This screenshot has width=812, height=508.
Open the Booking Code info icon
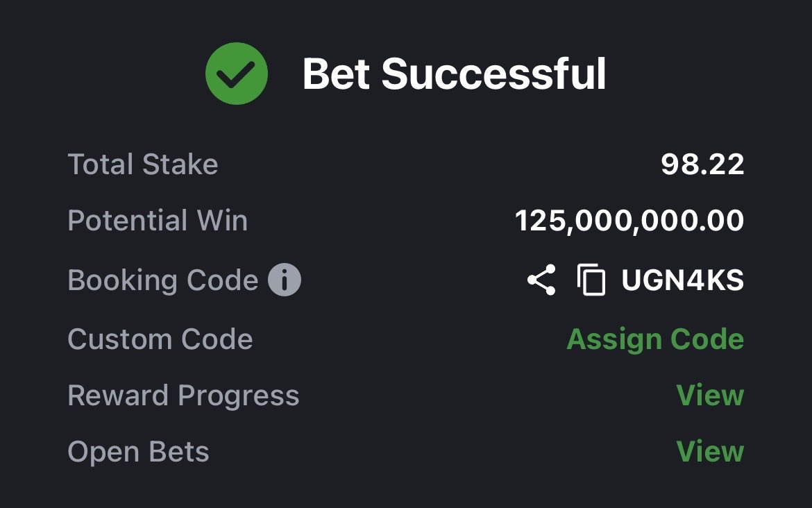285,280
